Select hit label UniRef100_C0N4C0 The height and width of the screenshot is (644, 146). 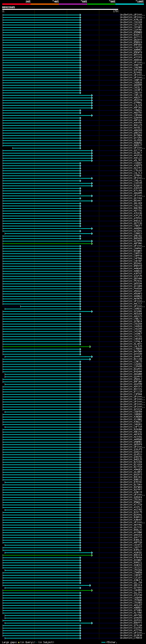[x=131, y=233]
